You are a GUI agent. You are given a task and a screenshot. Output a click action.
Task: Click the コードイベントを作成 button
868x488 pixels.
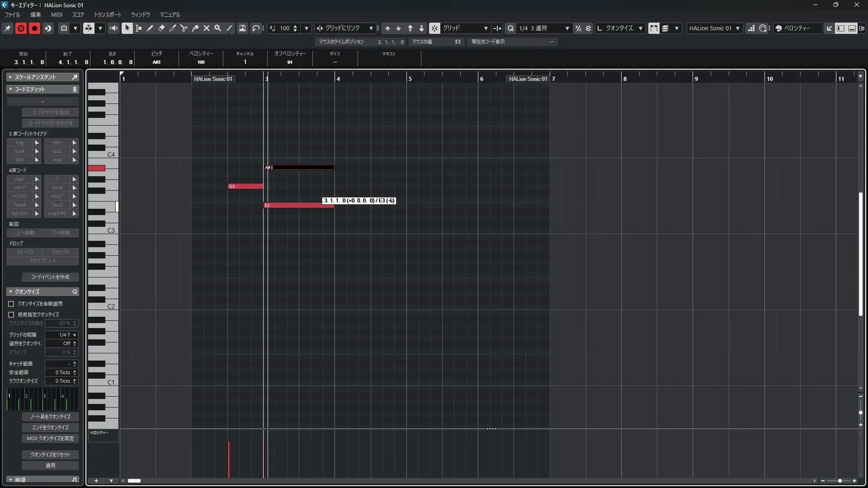[50, 277]
